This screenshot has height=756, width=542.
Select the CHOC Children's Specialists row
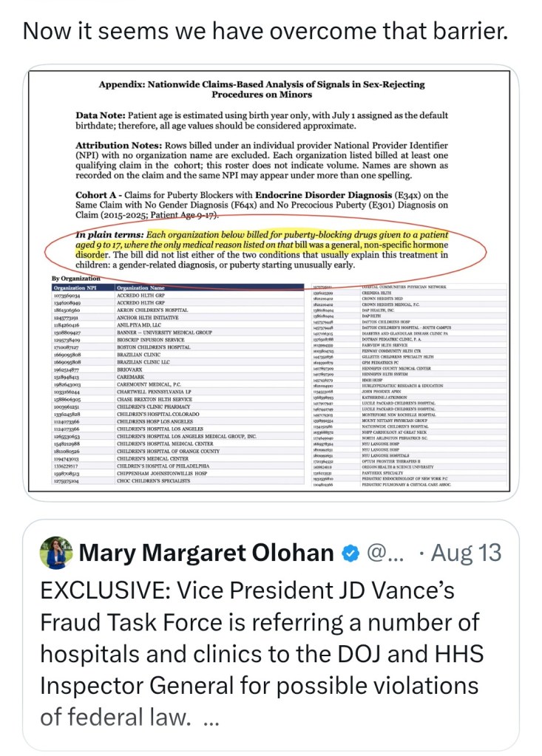[x=178, y=480]
